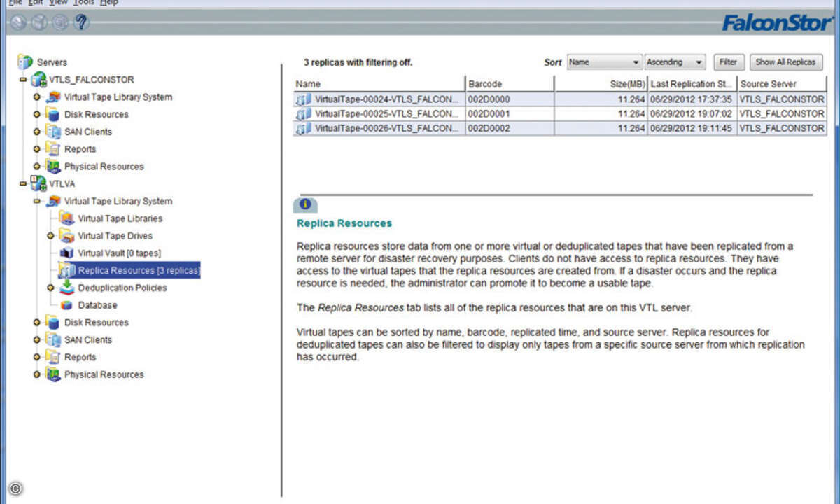
Task: Click the Last Replication column header
Action: [x=692, y=84]
